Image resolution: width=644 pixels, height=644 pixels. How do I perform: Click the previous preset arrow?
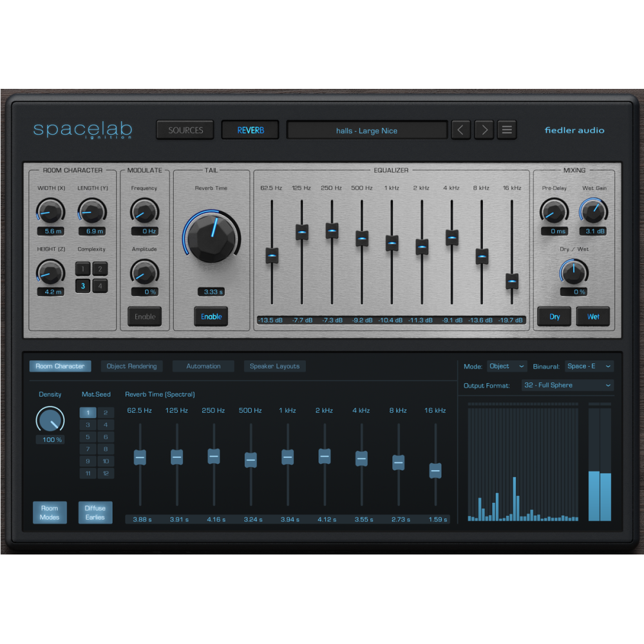[460, 129]
